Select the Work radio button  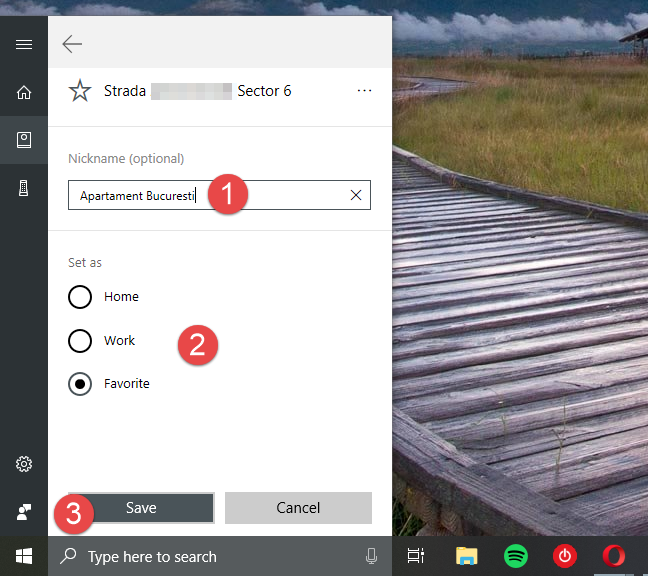(80, 340)
